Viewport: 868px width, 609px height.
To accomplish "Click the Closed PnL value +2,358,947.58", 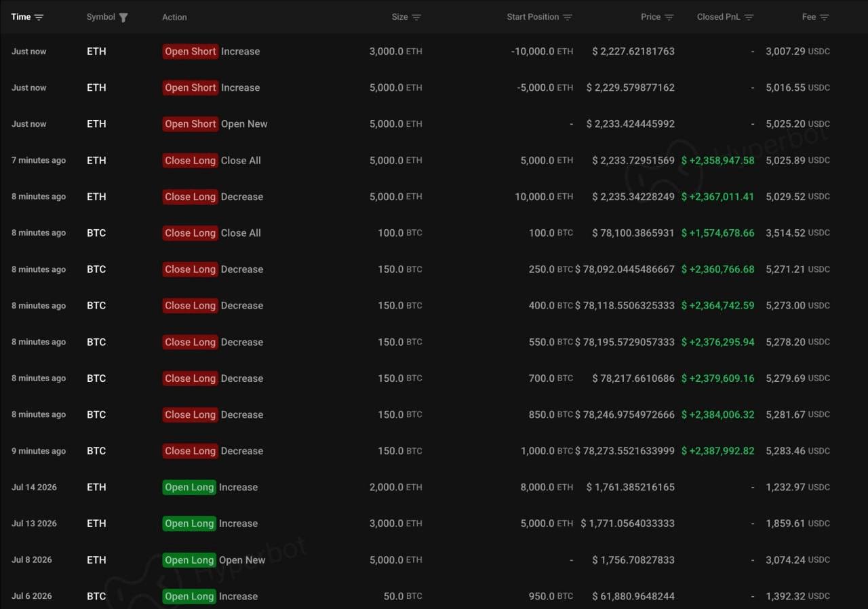I will click(x=718, y=161).
